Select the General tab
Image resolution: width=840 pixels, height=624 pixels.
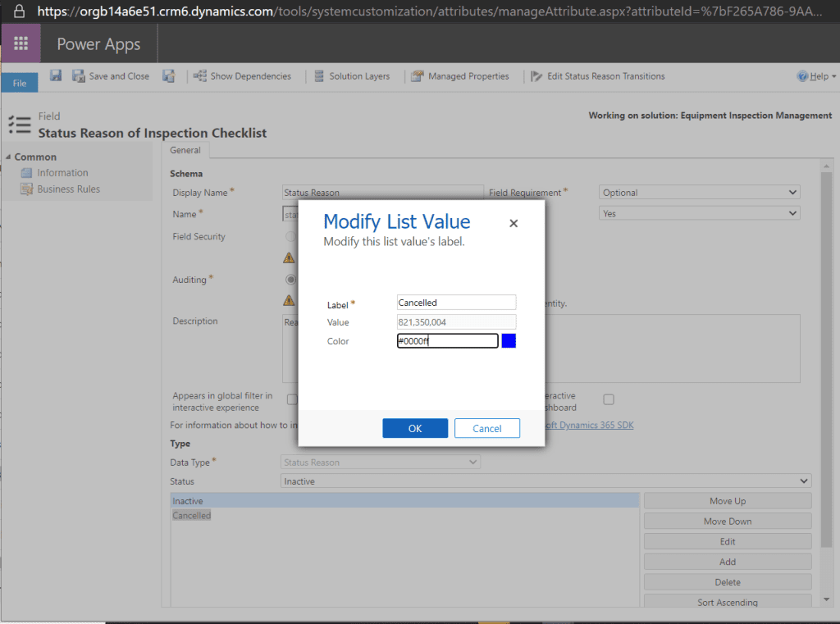click(185, 150)
